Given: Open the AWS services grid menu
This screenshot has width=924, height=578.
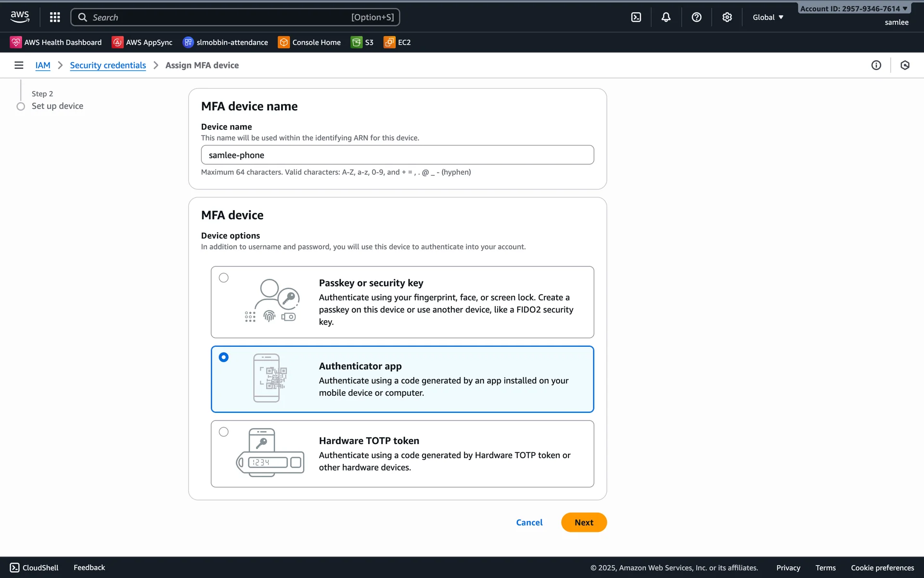Looking at the screenshot, I should coord(55,17).
